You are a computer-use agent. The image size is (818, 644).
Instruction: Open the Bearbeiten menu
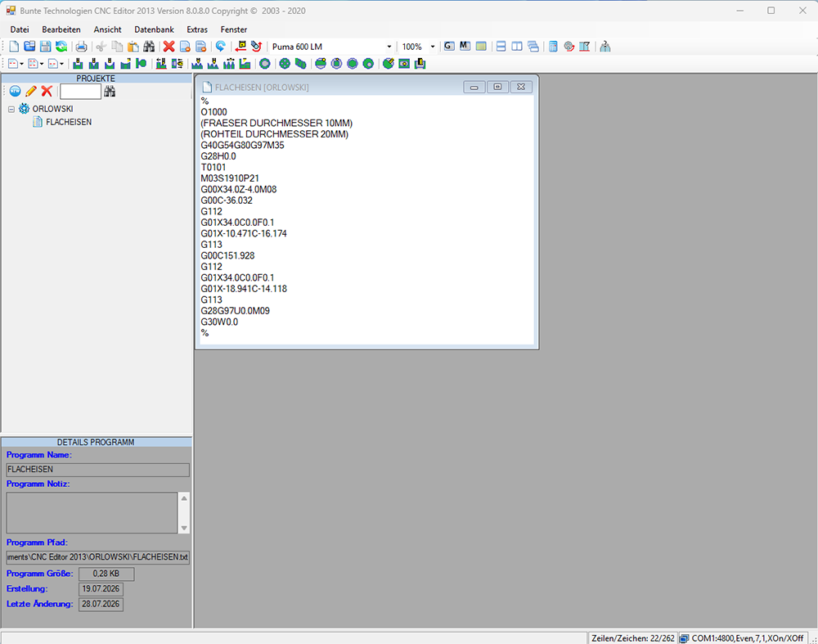[x=61, y=29]
